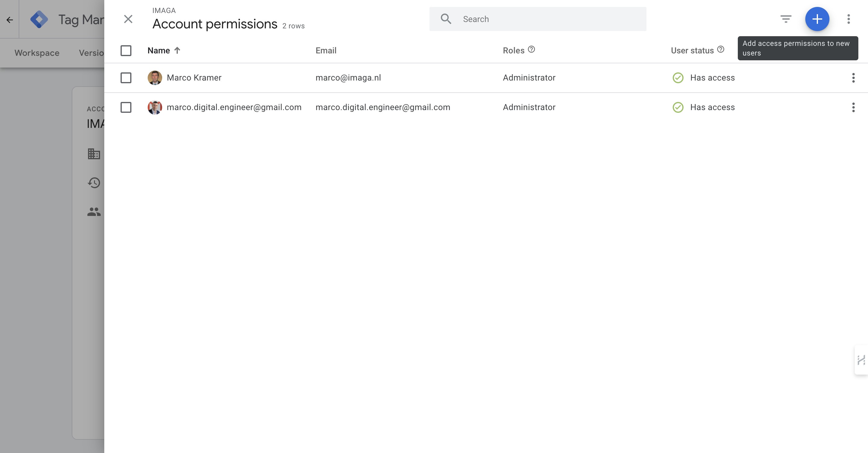Switch to the Workspace tab
This screenshot has height=453, width=868.
tap(37, 53)
